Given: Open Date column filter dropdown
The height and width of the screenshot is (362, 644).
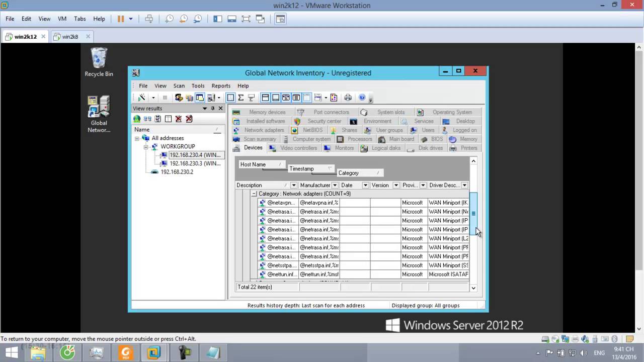Looking at the screenshot, I should point(365,185).
